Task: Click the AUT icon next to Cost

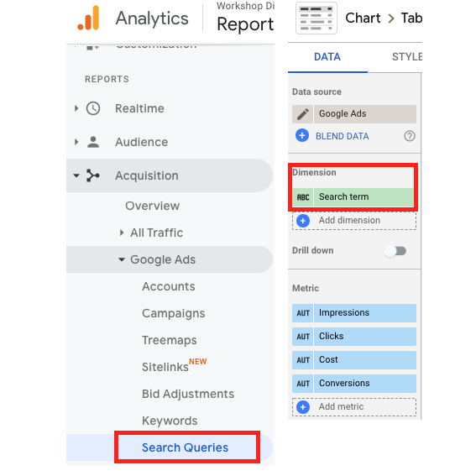Action: [303, 360]
